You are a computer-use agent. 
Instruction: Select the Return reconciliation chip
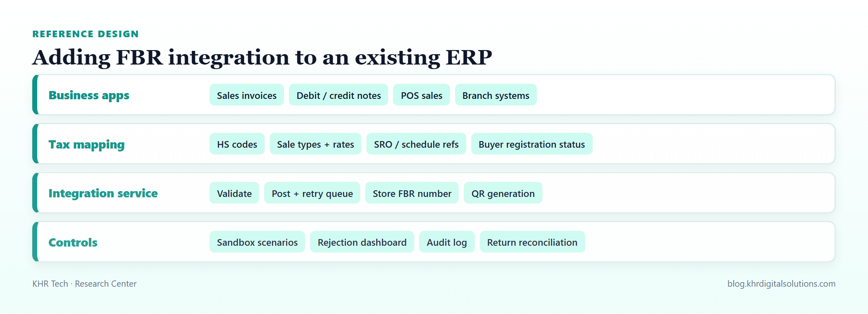tap(532, 242)
